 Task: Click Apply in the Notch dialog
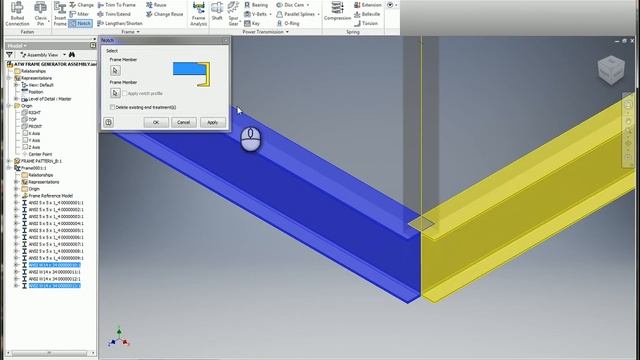point(213,122)
